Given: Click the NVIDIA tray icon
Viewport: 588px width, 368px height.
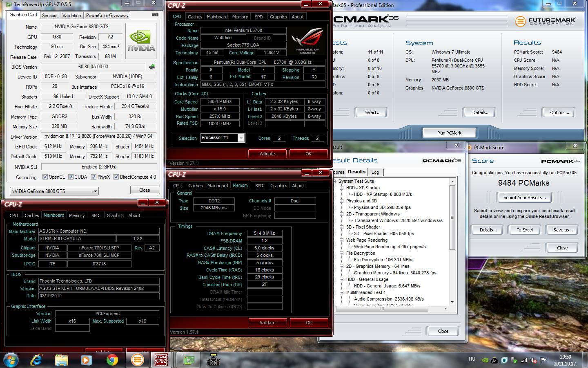Looking at the screenshot, I should (485, 360).
